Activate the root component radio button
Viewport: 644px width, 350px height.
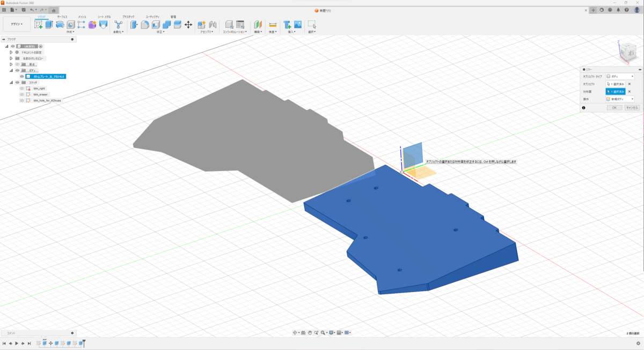(40, 46)
